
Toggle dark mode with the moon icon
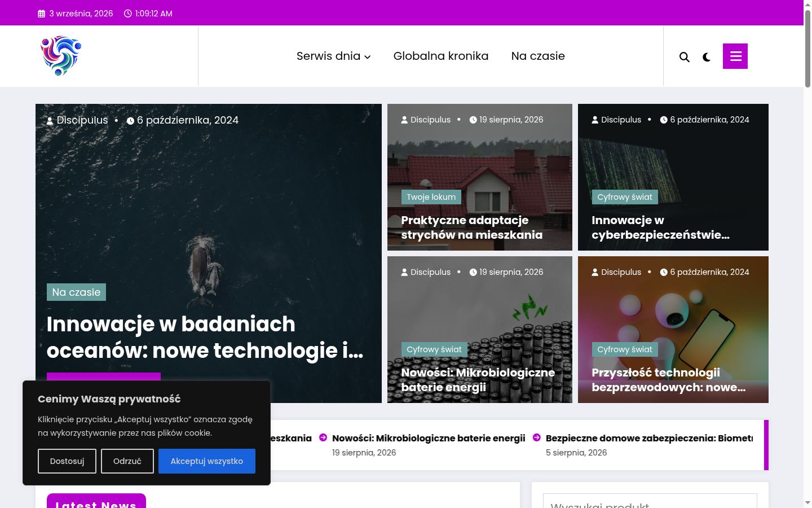pyautogui.click(x=707, y=57)
